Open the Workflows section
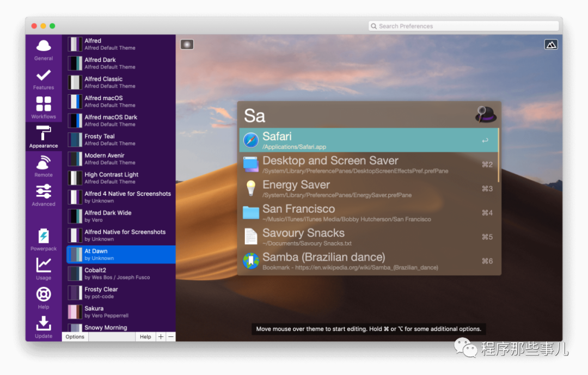Image resolution: width=588 pixels, height=375 pixels. pyautogui.click(x=44, y=108)
